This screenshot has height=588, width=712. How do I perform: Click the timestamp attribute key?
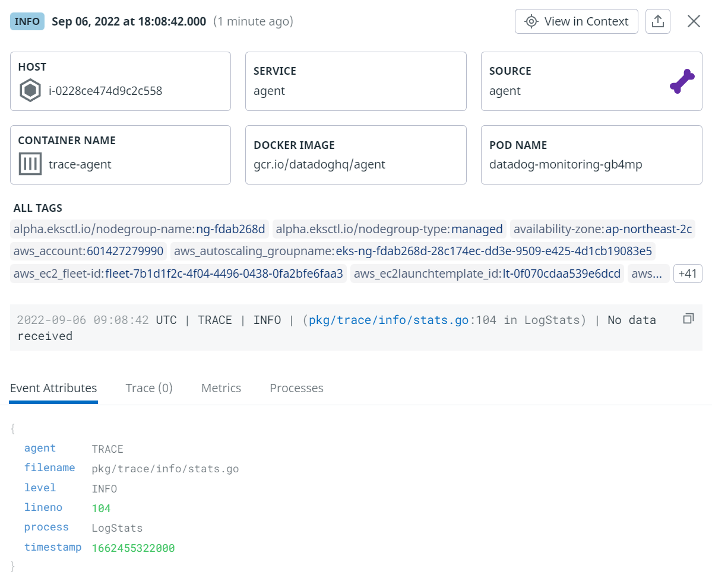click(53, 547)
